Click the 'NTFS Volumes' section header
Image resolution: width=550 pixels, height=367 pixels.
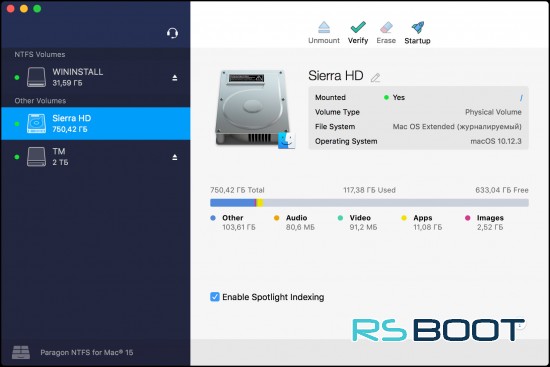click(40, 54)
